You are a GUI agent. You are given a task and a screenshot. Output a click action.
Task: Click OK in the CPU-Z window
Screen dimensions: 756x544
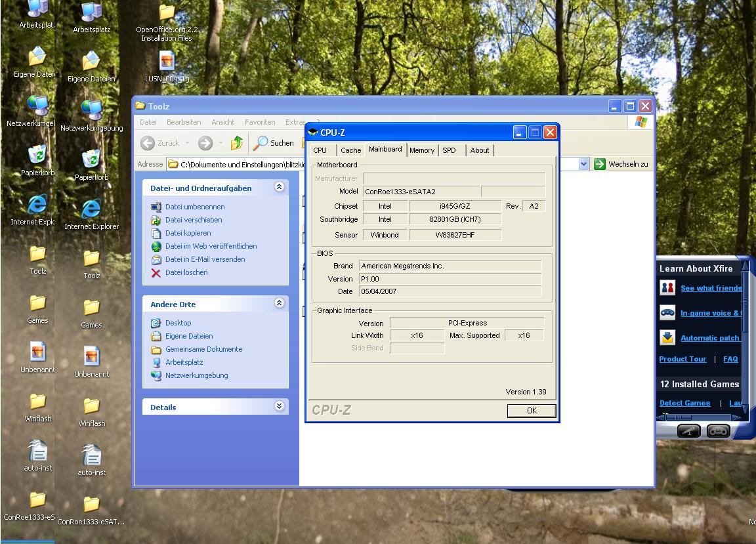[532, 411]
